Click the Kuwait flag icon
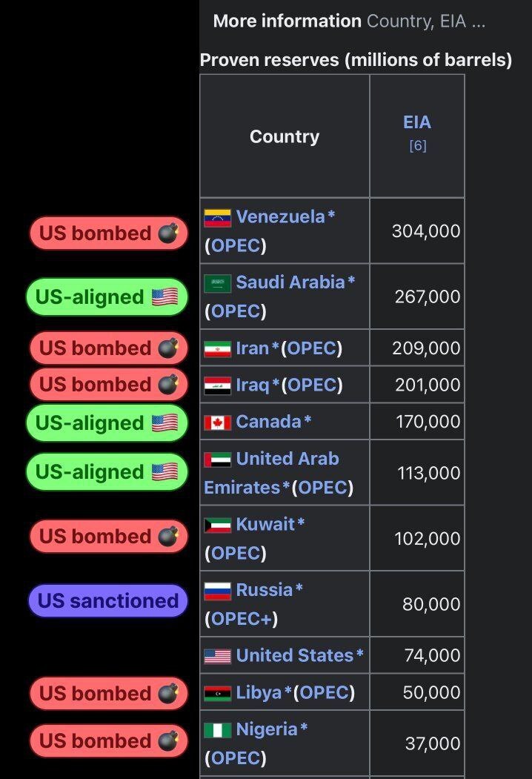 (x=218, y=526)
